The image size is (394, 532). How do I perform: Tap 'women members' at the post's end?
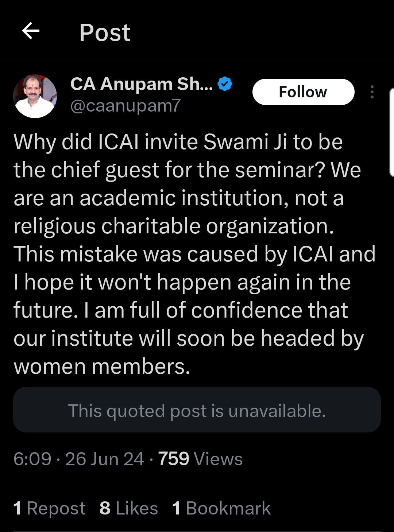[101, 366]
